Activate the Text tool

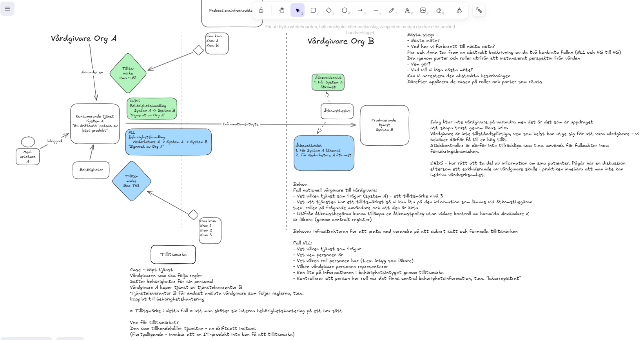pyautogui.click(x=407, y=10)
